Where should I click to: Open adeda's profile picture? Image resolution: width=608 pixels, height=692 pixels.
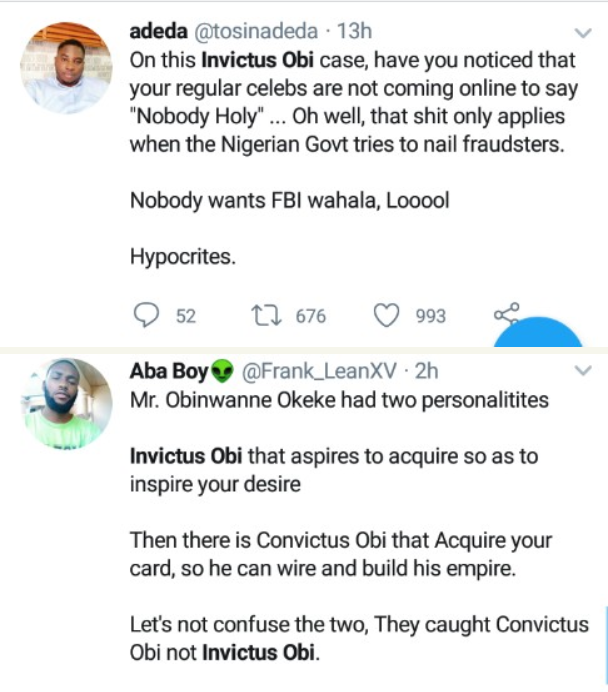pyautogui.click(x=66, y=67)
